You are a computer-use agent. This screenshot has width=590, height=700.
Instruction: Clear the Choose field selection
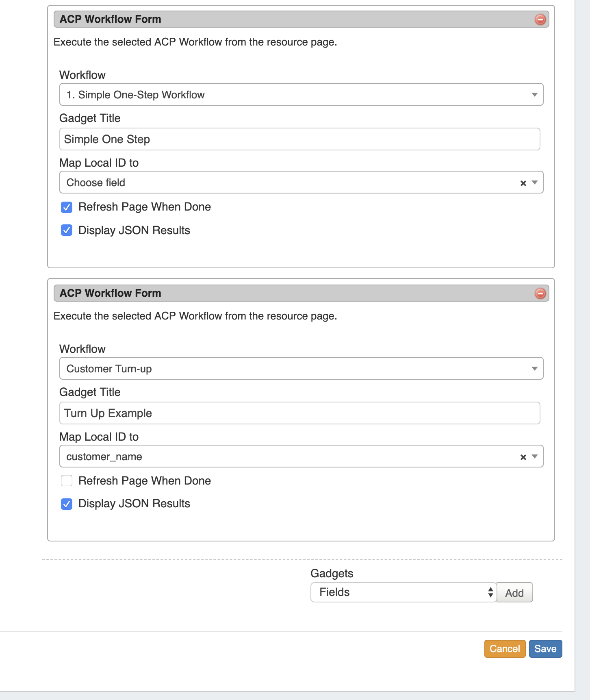[523, 183]
